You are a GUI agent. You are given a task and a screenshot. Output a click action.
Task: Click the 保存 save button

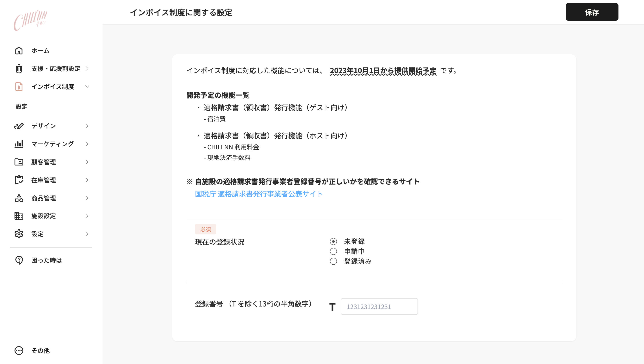pos(592,12)
